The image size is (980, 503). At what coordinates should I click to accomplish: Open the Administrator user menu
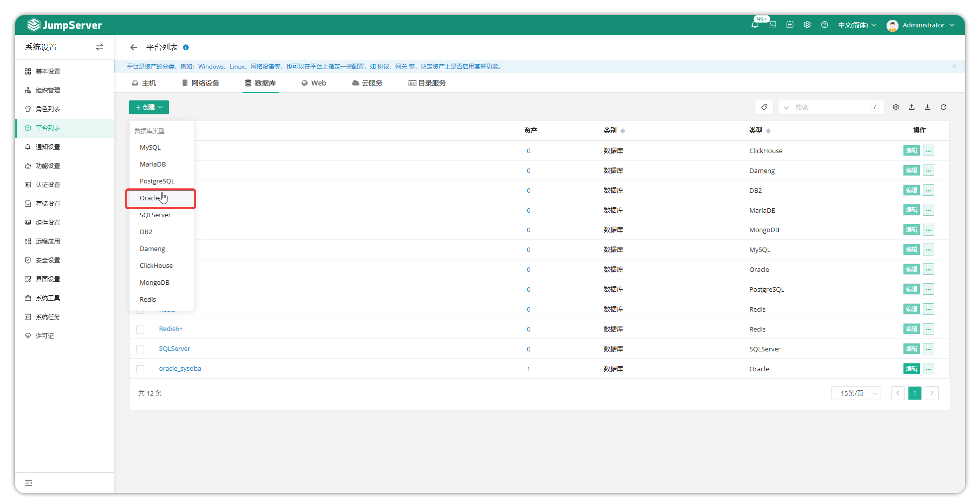click(921, 25)
